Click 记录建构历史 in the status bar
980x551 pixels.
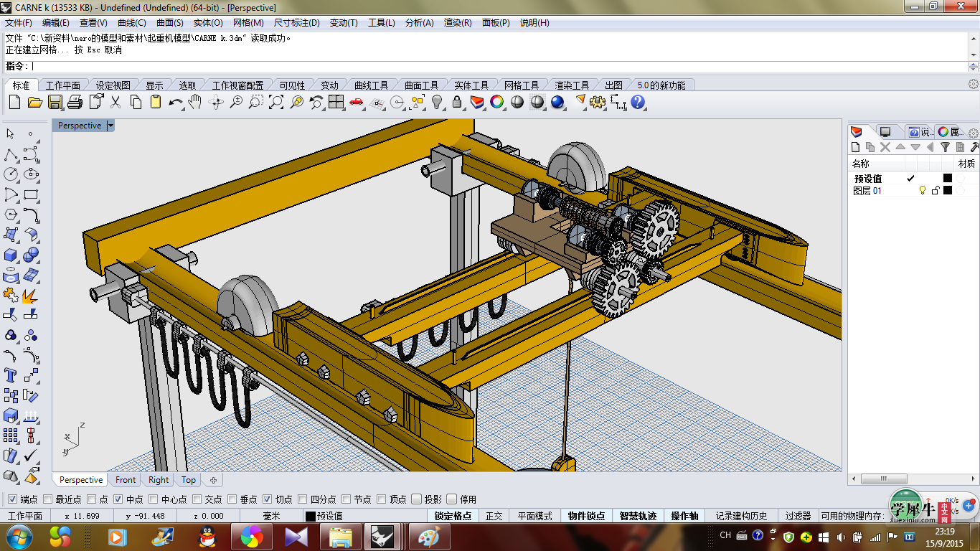click(x=741, y=516)
